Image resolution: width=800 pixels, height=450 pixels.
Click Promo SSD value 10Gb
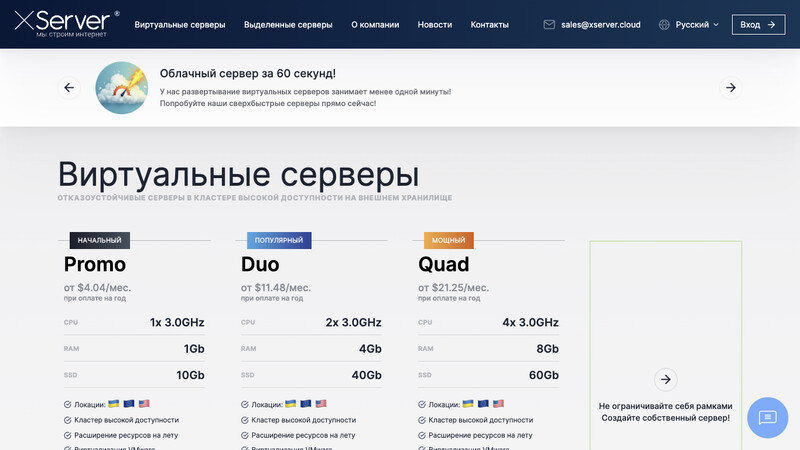pyautogui.click(x=190, y=375)
